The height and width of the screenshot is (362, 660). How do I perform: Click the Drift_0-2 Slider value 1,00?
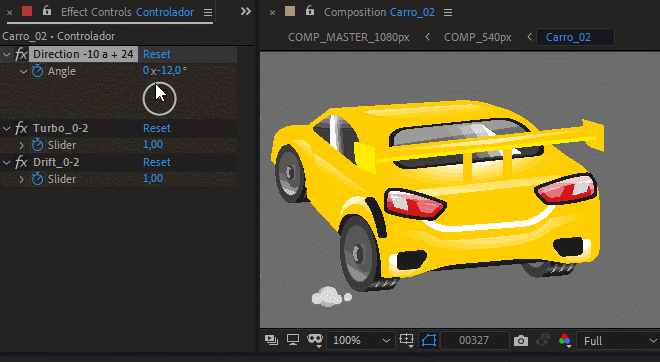pos(153,178)
